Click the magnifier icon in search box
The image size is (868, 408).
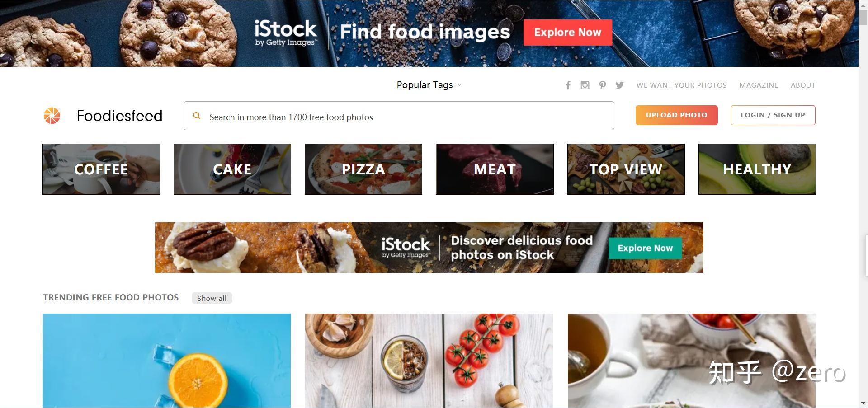[197, 116]
